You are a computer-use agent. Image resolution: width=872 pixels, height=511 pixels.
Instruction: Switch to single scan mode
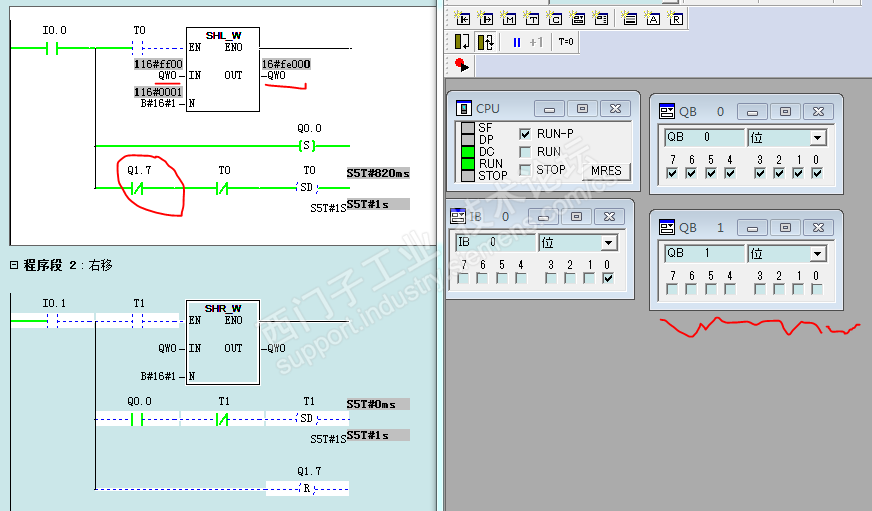[x=462, y=42]
